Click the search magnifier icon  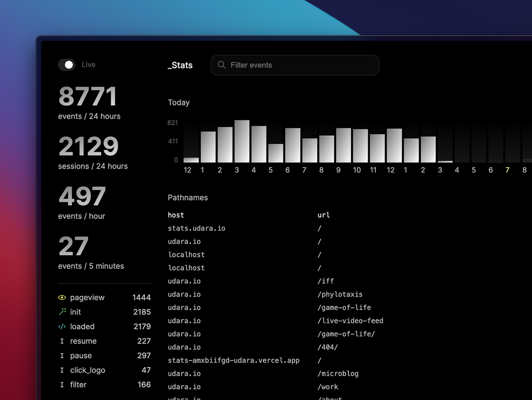tap(221, 65)
